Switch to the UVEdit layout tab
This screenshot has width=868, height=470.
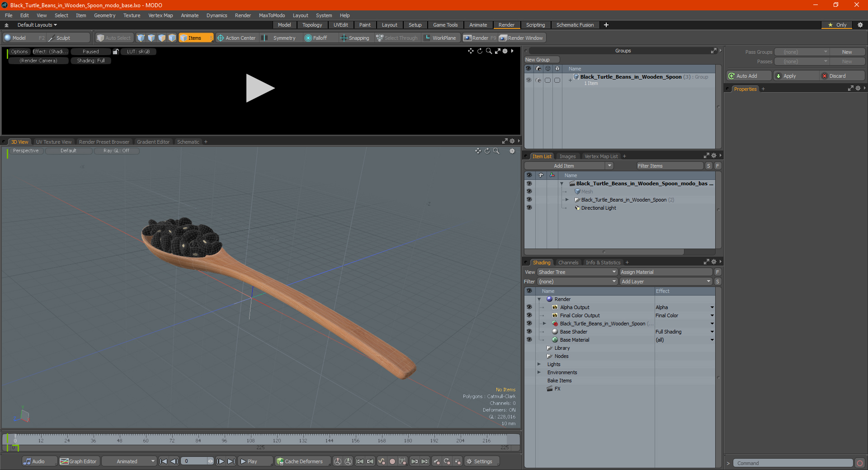340,25
